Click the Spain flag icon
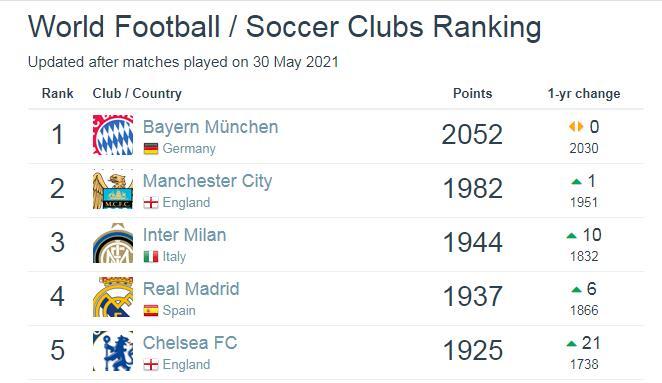This screenshot has width=662, height=383. pyautogui.click(x=151, y=311)
